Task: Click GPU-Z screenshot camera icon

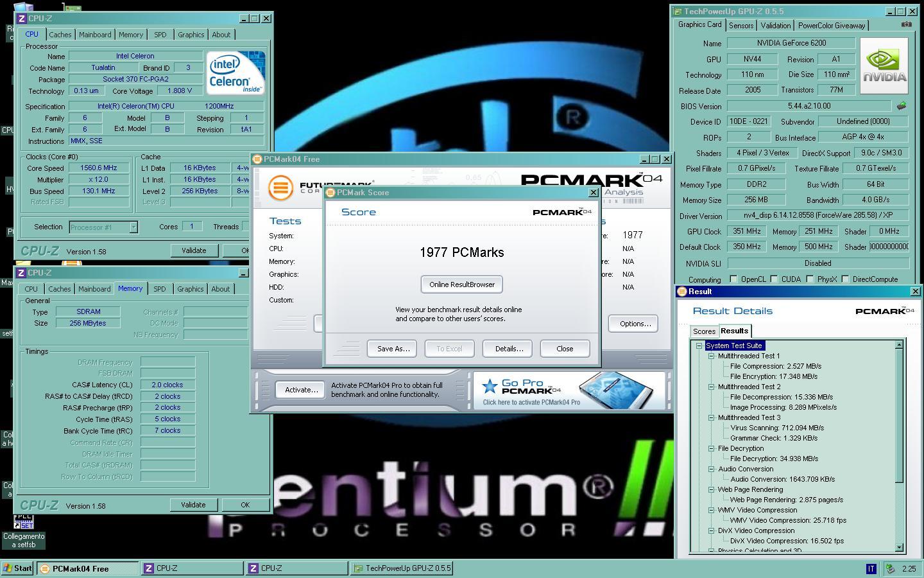Action: click(x=906, y=24)
